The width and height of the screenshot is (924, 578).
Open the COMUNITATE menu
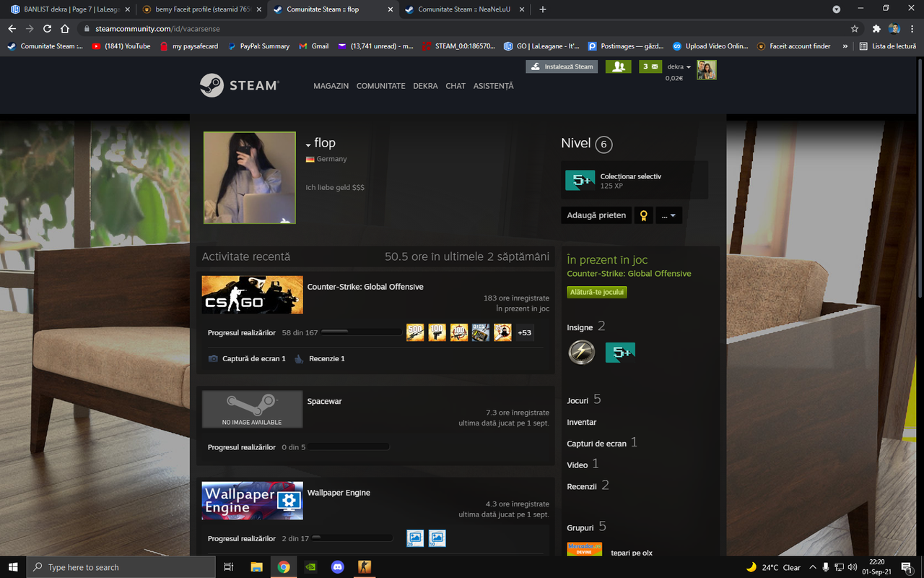[x=380, y=86]
